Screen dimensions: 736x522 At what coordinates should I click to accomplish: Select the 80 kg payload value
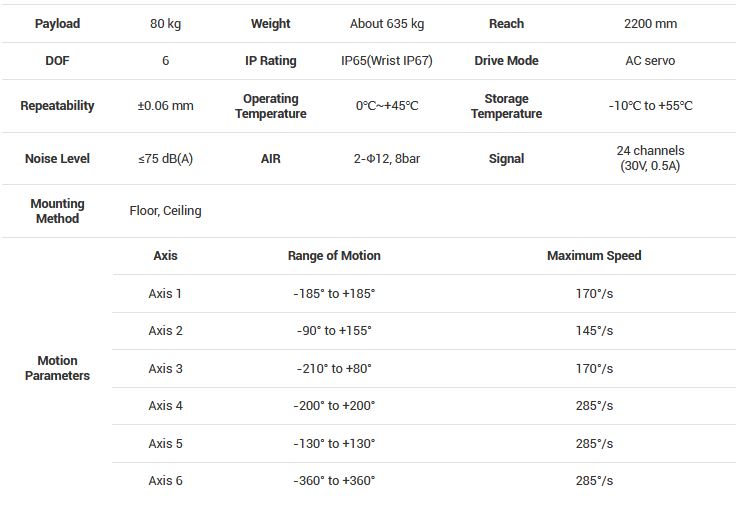pos(165,23)
